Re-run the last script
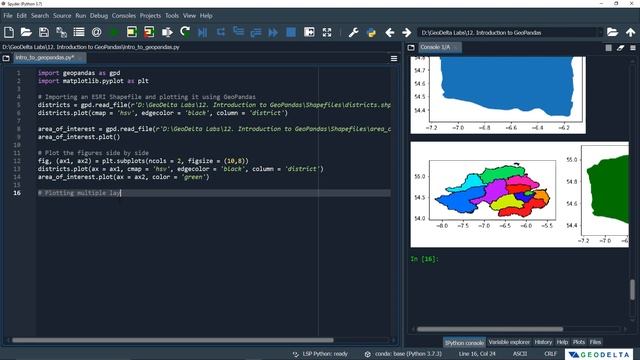The image size is (640, 360). click(x=185, y=32)
